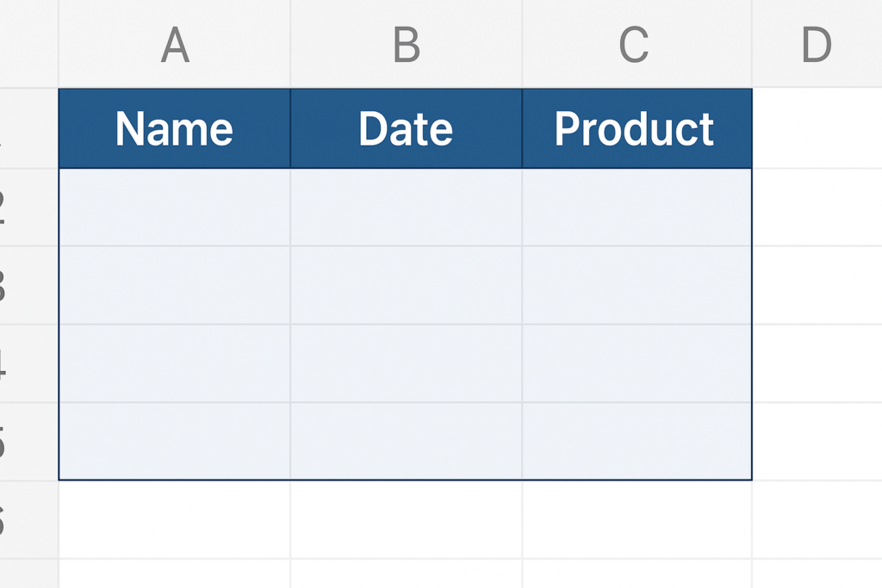Select column C header

[x=637, y=44]
